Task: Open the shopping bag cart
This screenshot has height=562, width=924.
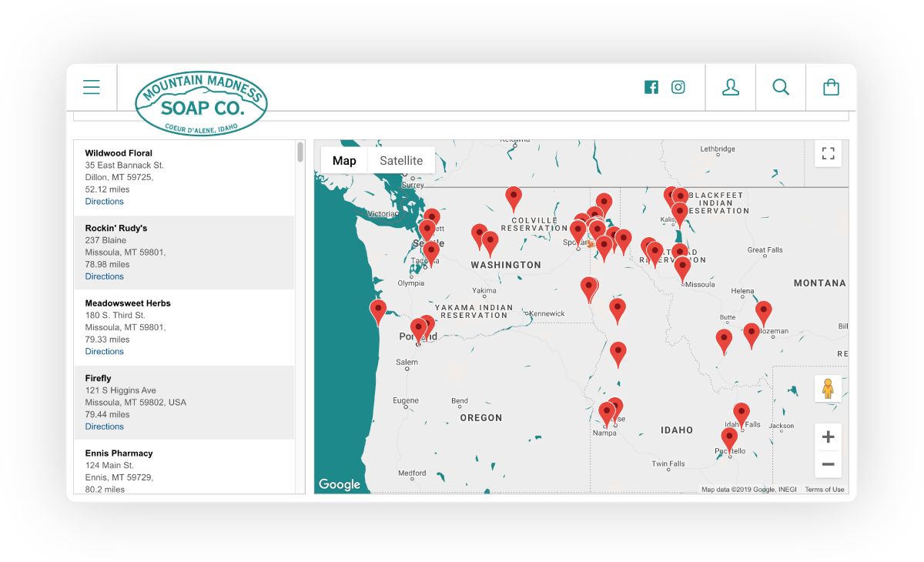Action: (x=831, y=87)
